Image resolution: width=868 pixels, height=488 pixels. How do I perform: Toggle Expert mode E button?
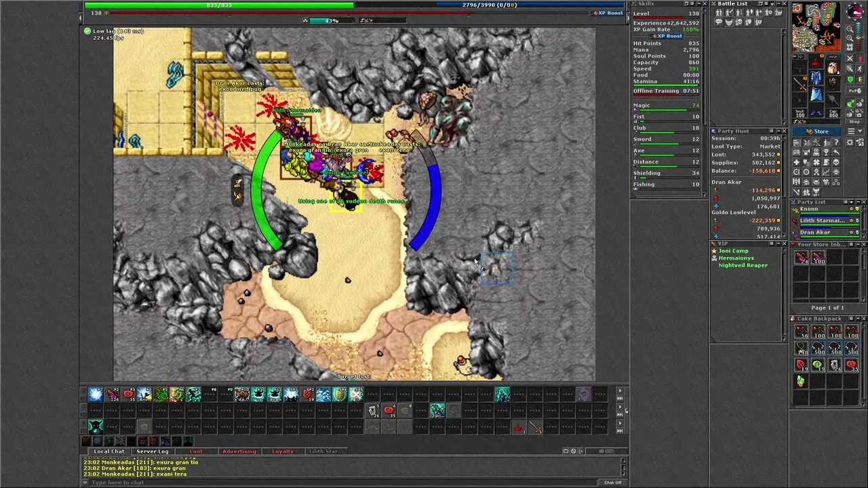[860, 79]
